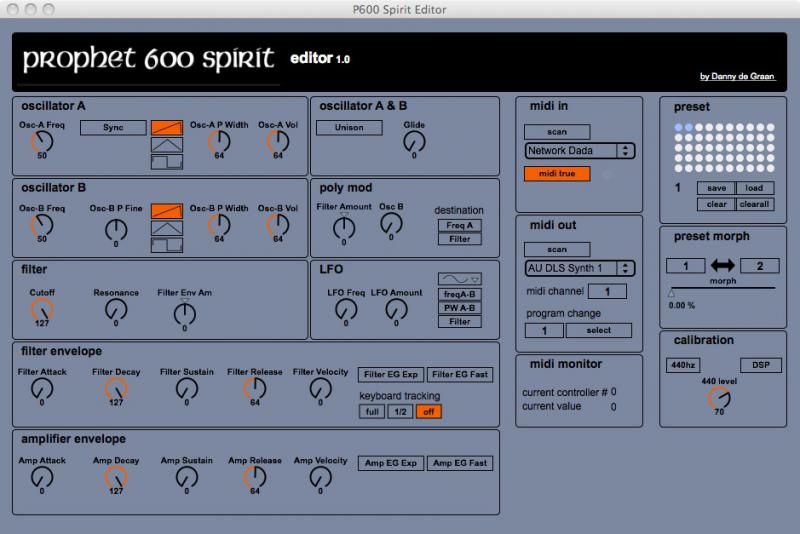Click the LFO Amount knob

click(x=396, y=309)
